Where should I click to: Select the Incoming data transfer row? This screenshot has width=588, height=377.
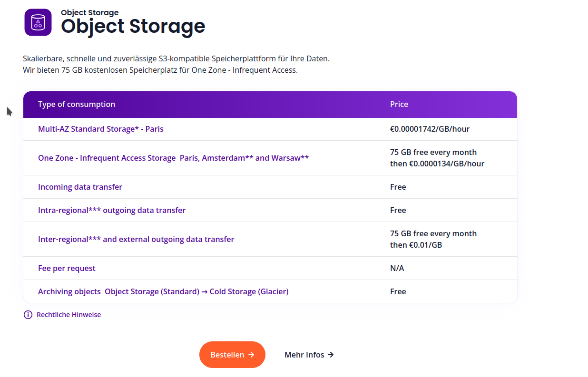coord(80,187)
